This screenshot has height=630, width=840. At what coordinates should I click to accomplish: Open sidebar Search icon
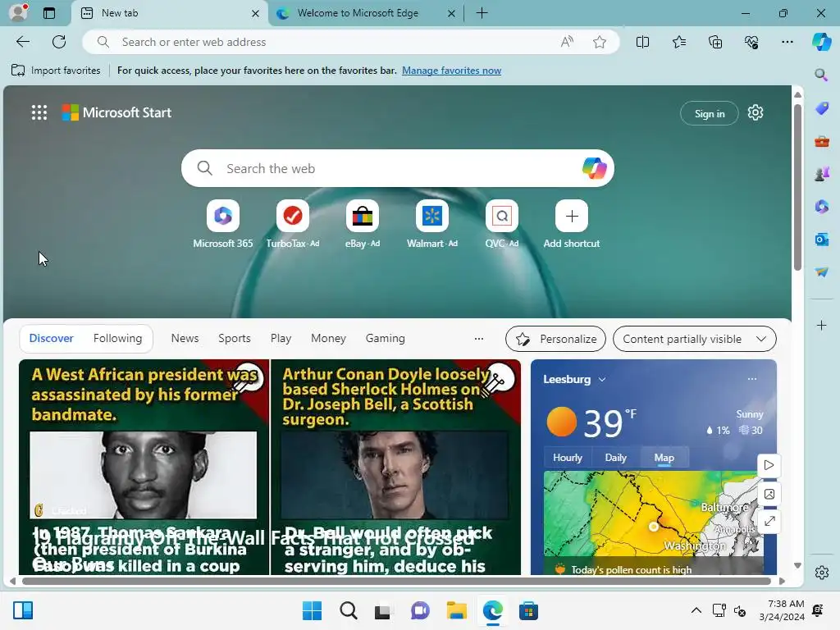821,75
